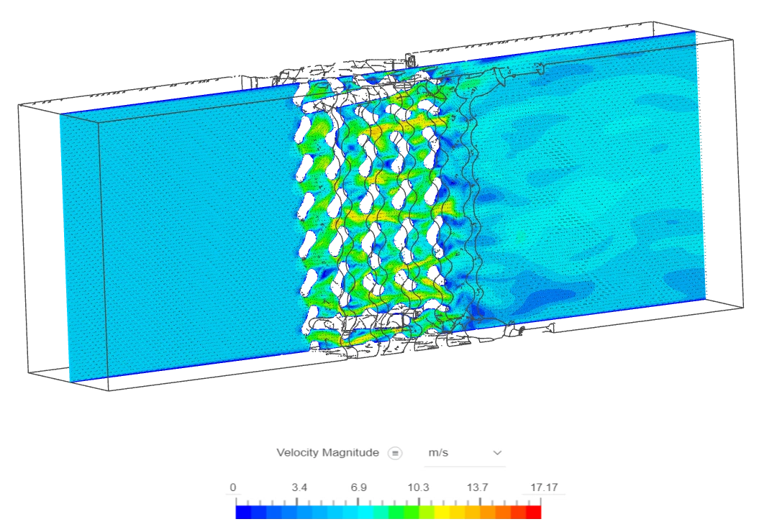The height and width of the screenshot is (532, 777).
Task: Pick the dark blue swatch at color bar start
Action: coord(241,513)
